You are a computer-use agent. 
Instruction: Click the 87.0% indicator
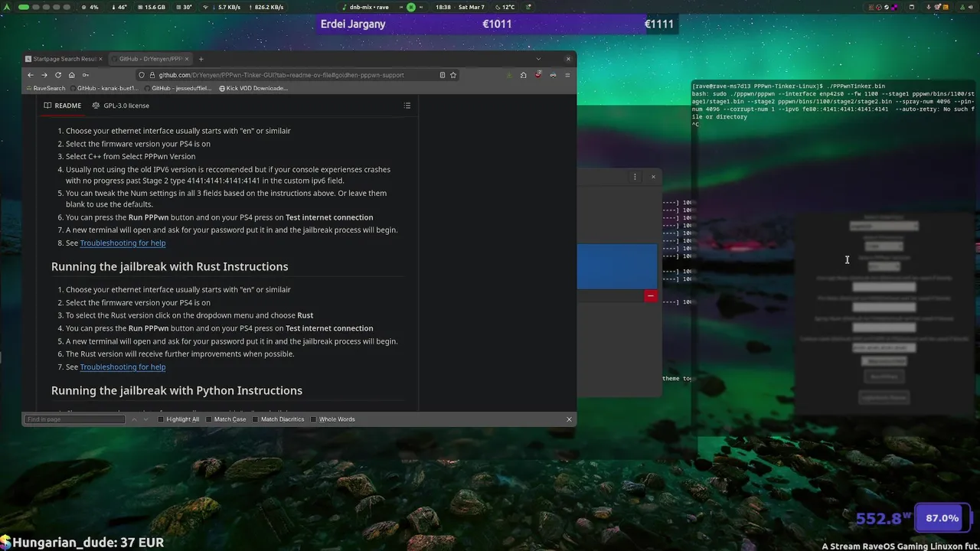pyautogui.click(x=942, y=518)
